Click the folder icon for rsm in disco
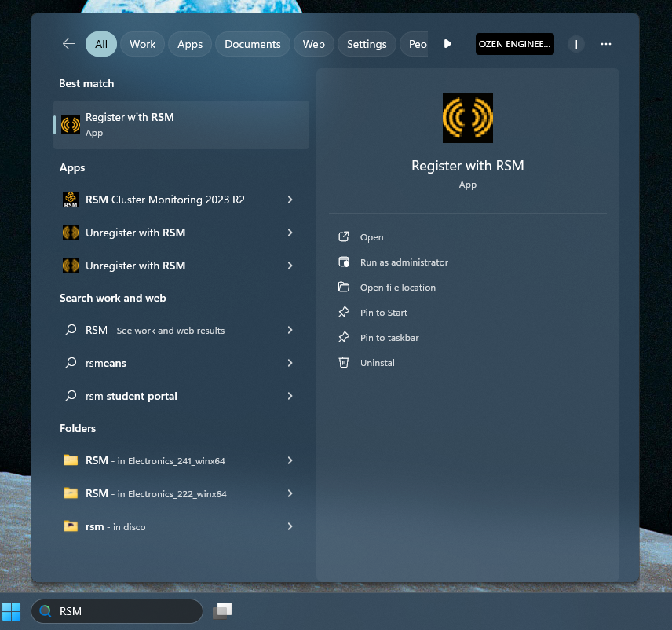The width and height of the screenshot is (672, 630). point(71,526)
